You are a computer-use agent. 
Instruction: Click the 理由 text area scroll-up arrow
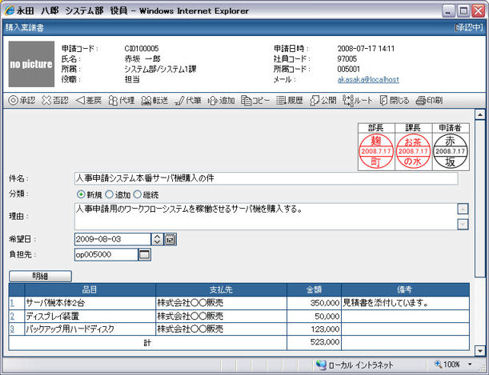pos(463,209)
